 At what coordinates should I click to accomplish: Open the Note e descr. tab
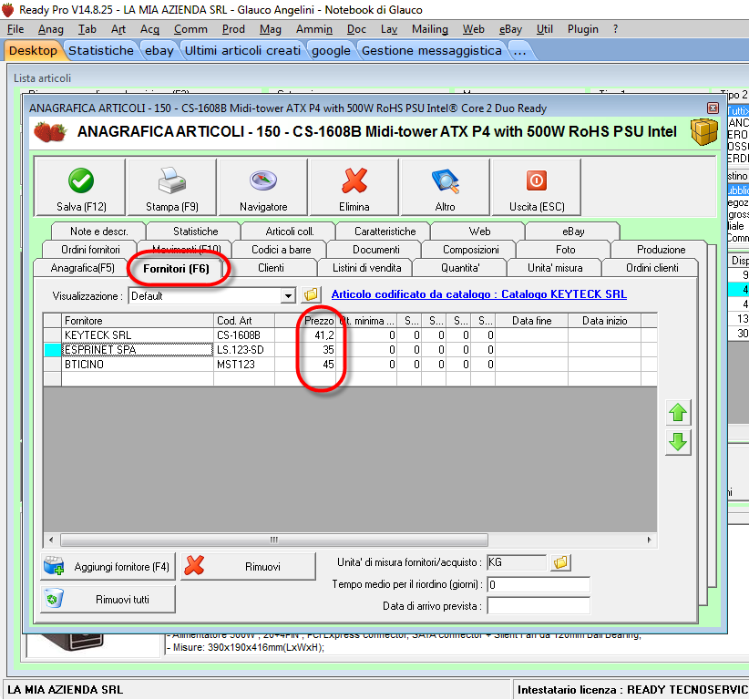99,232
